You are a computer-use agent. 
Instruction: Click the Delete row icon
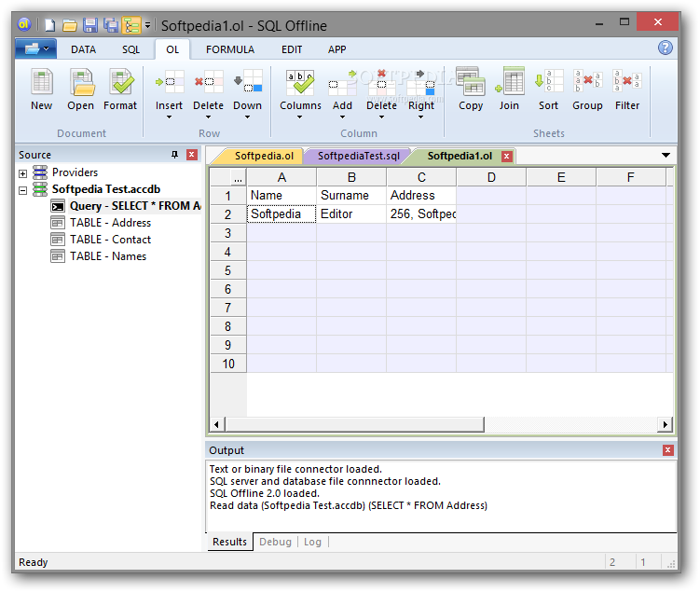coord(209,82)
